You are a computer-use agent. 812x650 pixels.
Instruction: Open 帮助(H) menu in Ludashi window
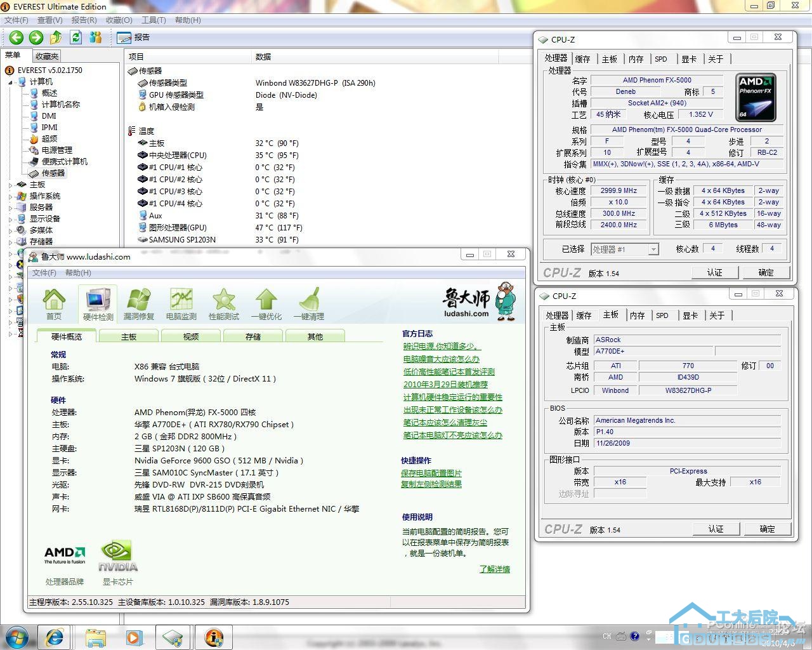coord(78,273)
